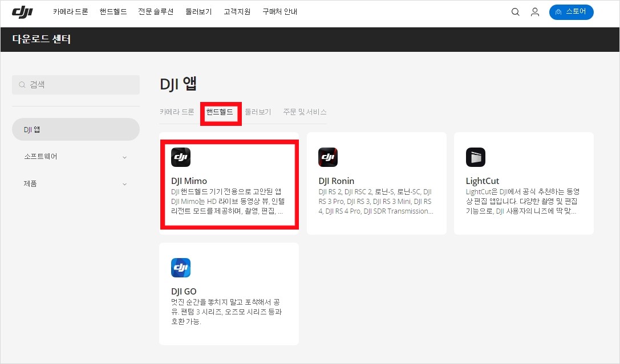Click the DJI logo in header
This screenshot has width=620, height=364.
click(22, 12)
